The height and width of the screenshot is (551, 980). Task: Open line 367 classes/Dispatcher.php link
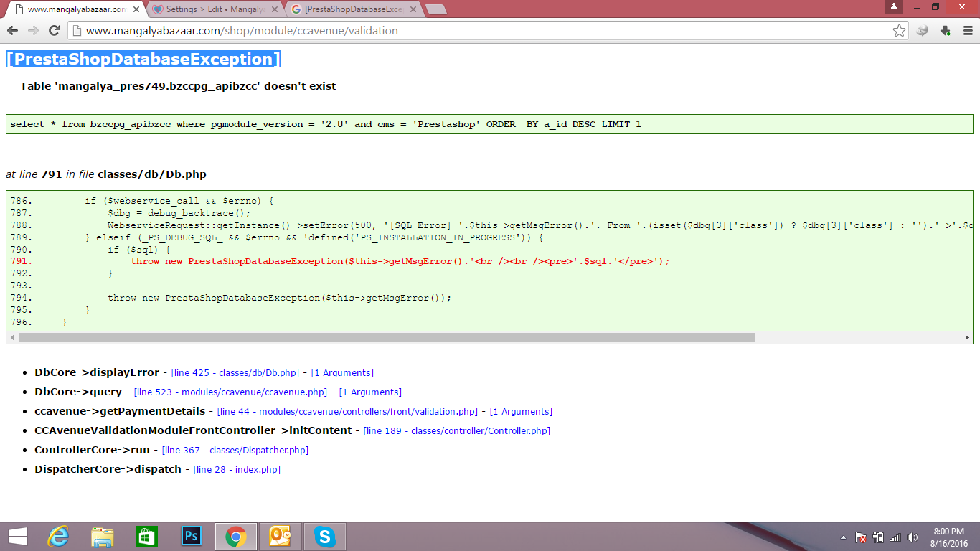tap(235, 451)
